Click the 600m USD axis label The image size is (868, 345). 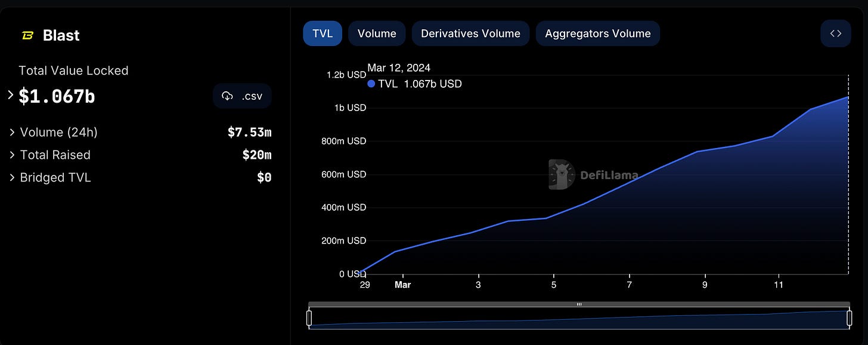coord(344,175)
